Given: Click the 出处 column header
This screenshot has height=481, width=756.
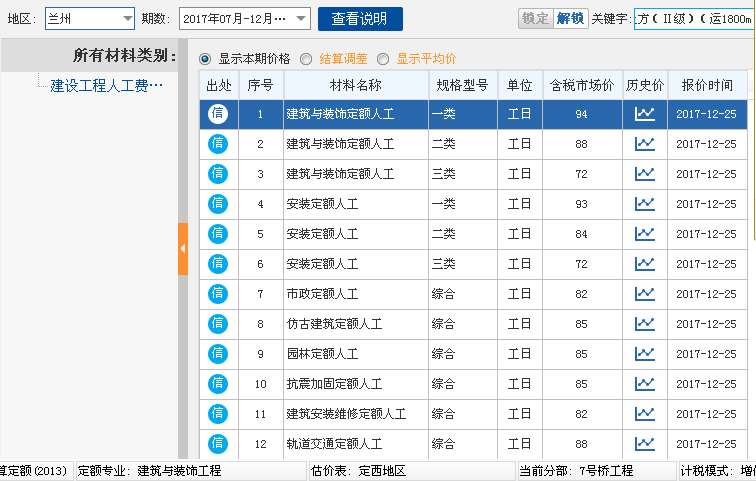Looking at the screenshot, I should [219, 85].
